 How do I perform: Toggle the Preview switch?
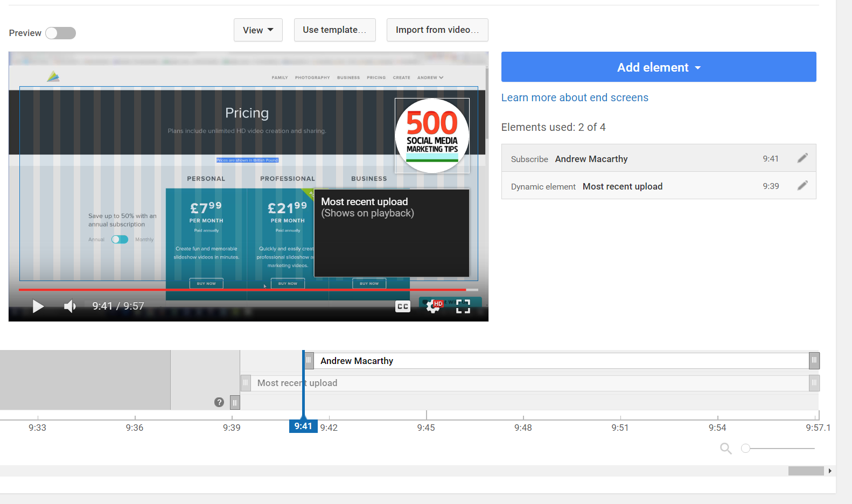60,33
